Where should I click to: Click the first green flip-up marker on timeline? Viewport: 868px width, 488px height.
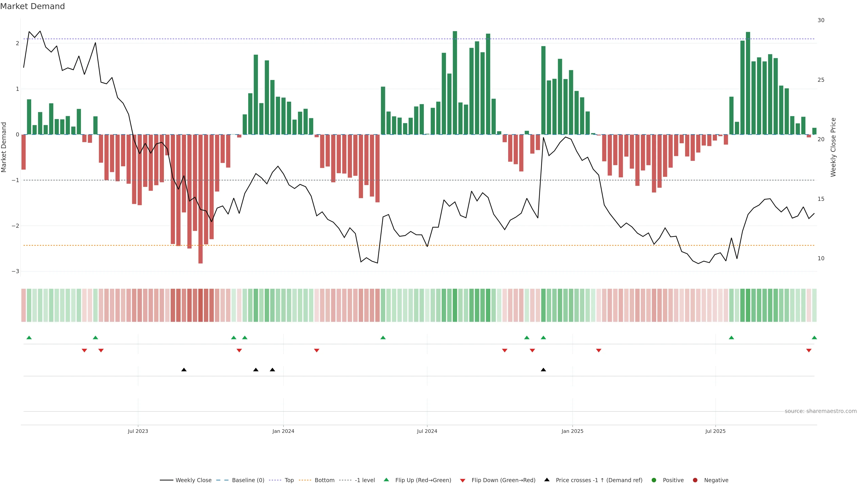click(29, 338)
